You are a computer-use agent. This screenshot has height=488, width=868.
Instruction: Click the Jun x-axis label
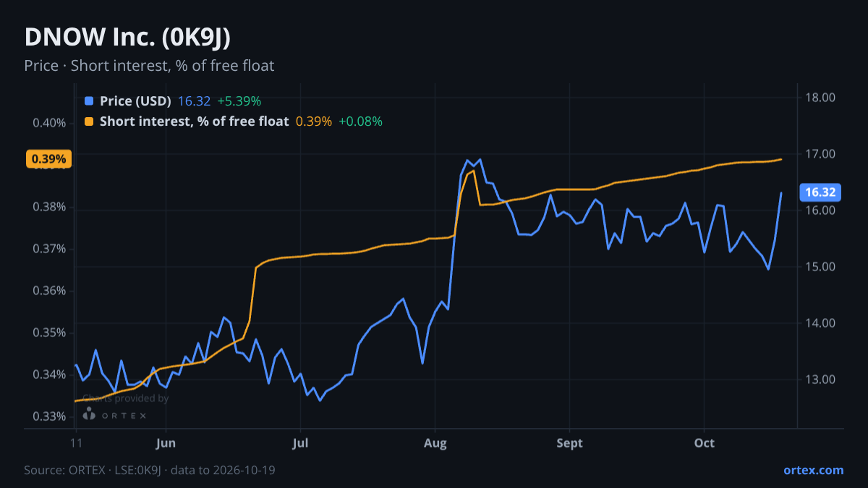pos(166,443)
